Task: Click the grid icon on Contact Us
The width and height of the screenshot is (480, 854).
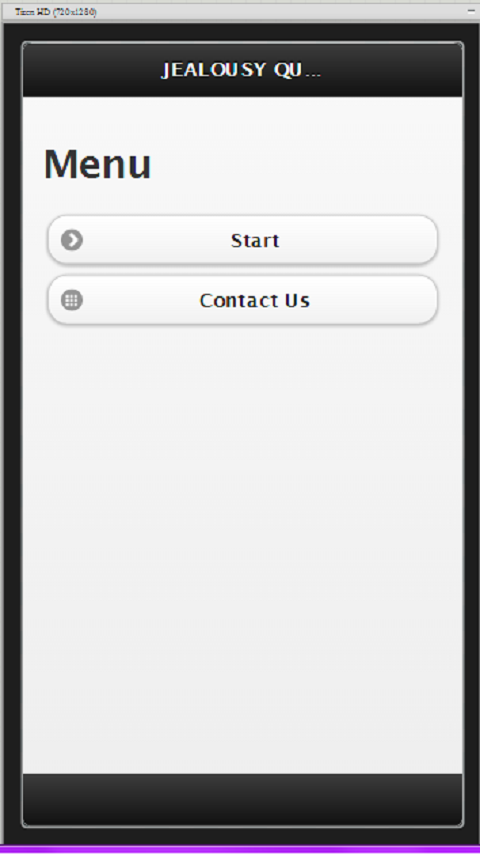Action: tap(72, 300)
